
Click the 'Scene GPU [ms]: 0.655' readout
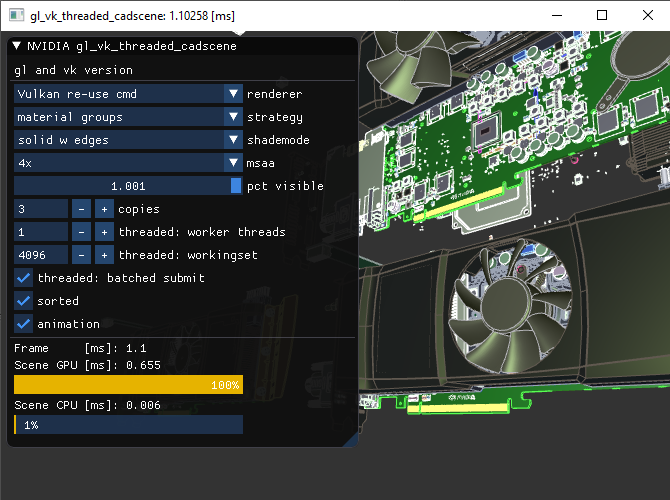click(x=88, y=365)
